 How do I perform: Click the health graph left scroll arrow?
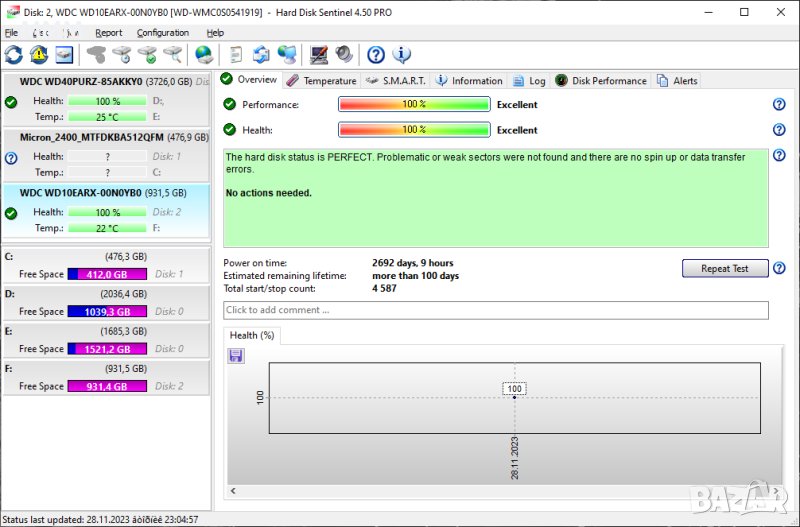click(233, 491)
